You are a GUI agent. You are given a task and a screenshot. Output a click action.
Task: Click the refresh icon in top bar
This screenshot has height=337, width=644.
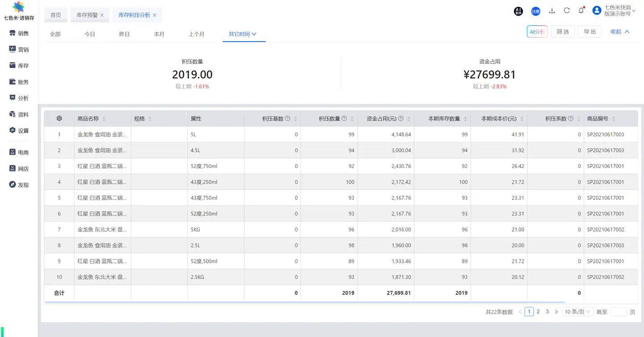tap(567, 11)
